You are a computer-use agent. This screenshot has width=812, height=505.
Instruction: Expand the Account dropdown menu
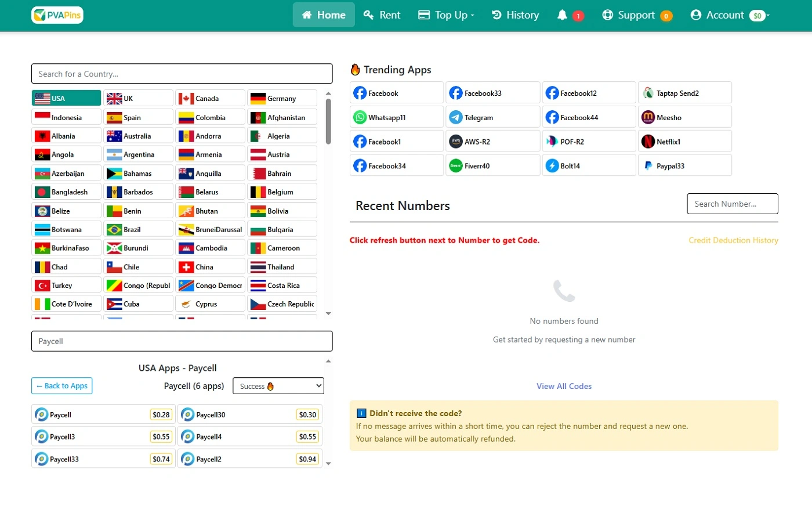point(730,15)
